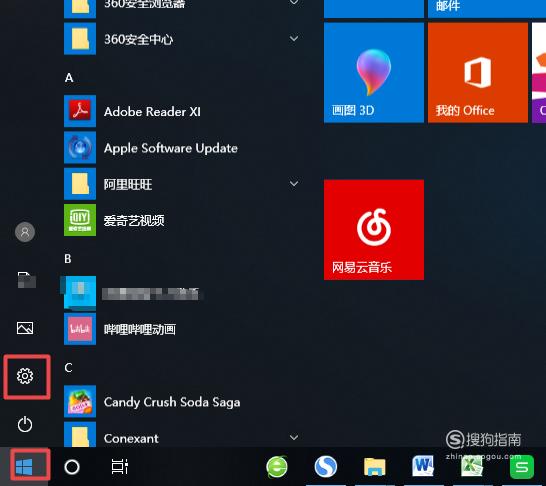Select the 阿里旺旺 text
Screen dimensions: 546x486
tap(128, 184)
